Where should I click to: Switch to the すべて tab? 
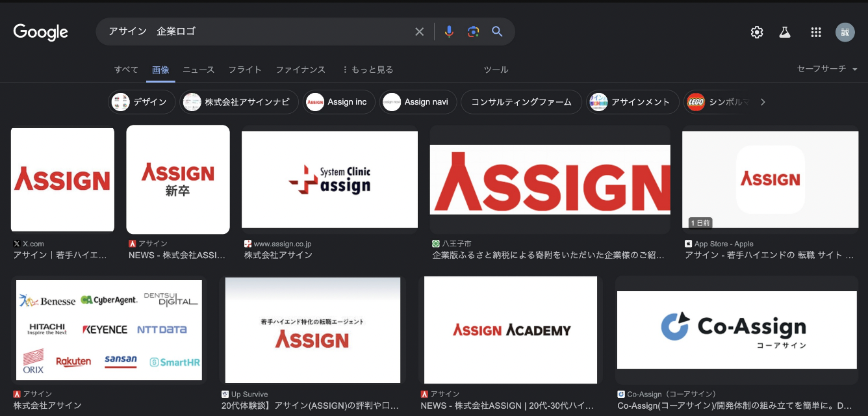click(x=126, y=70)
